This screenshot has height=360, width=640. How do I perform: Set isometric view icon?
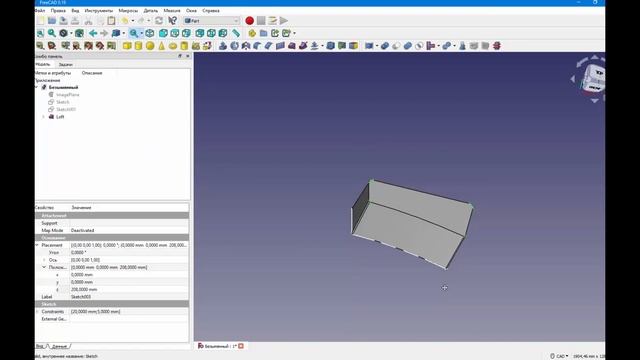pyautogui.click(x=150, y=33)
